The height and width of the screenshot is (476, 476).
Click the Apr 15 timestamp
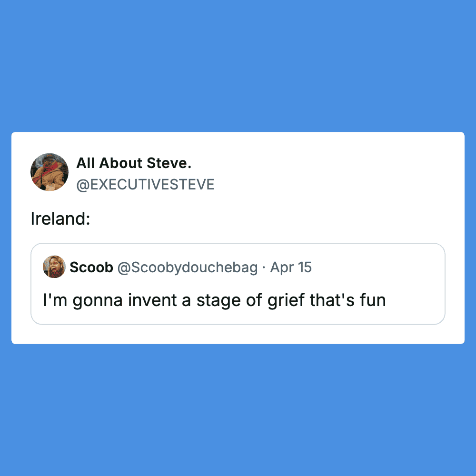[291, 268]
